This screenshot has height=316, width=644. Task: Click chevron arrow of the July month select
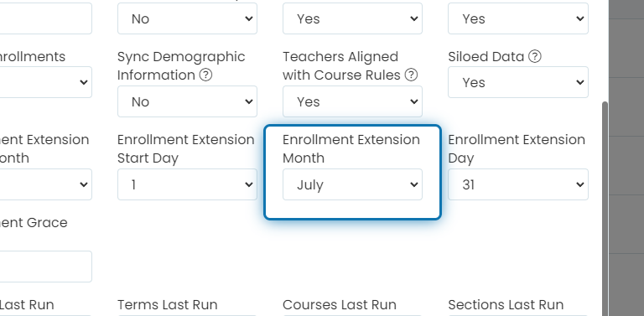(414, 184)
